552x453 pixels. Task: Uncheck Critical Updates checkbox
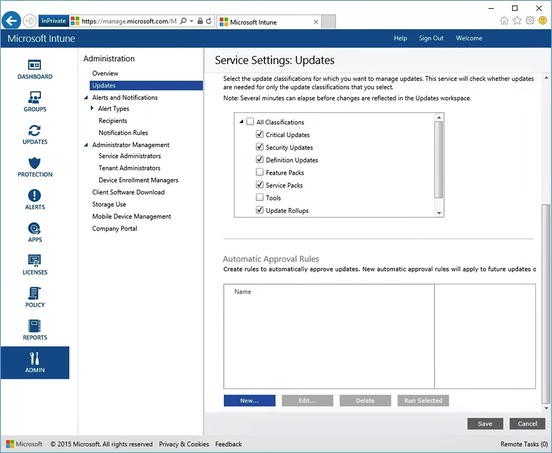259,134
